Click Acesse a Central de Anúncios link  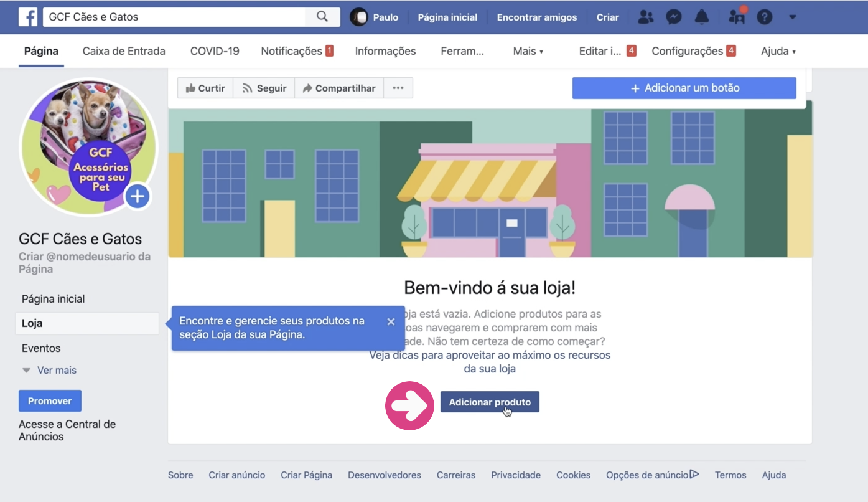click(x=67, y=430)
